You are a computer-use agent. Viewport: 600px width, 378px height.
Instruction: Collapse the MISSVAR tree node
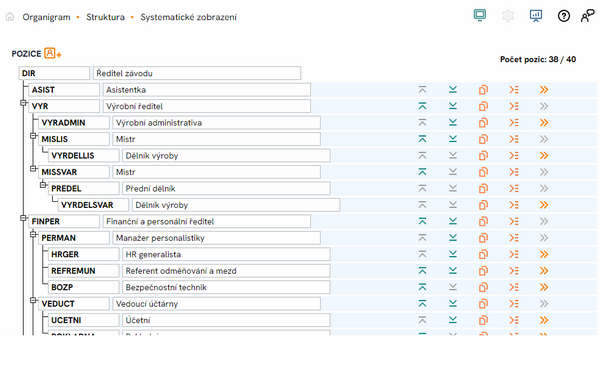[x=33, y=168]
